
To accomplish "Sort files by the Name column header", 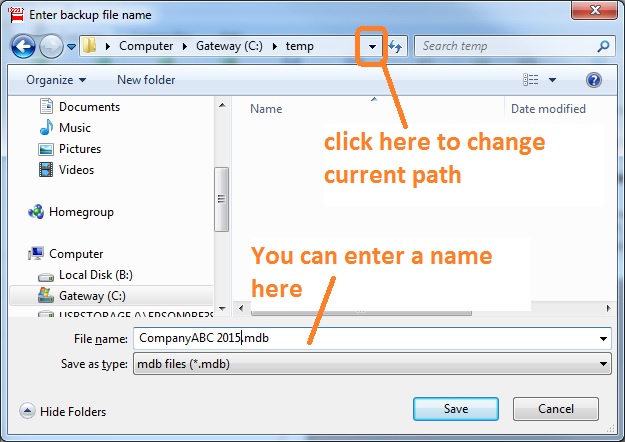I will 266,109.
